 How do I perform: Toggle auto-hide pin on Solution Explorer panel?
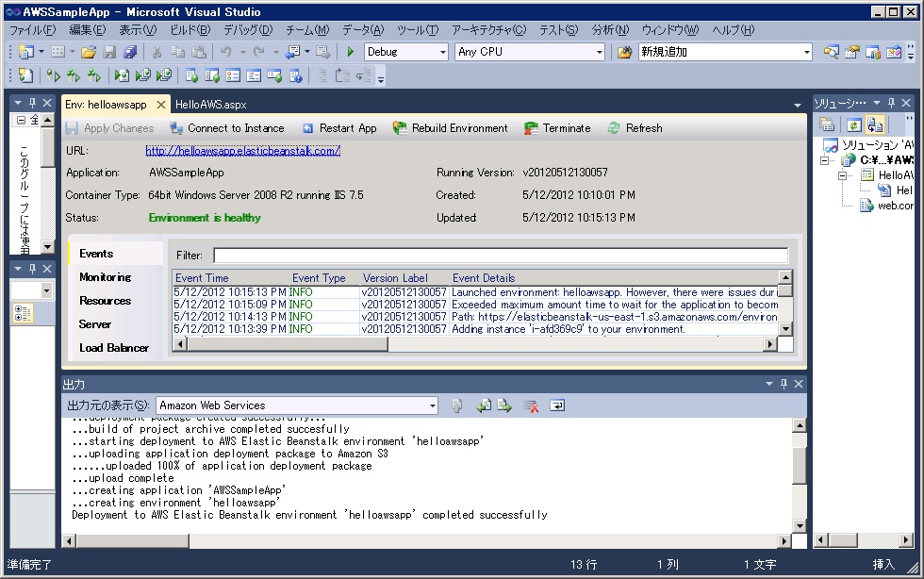(891, 103)
